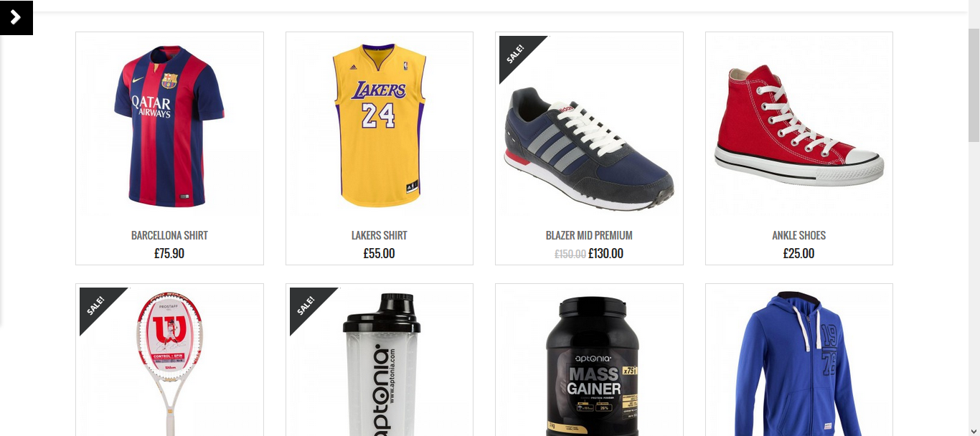View the Blazer Mid Premium sneaker image
The image size is (980, 436).
click(x=589, y=126)
